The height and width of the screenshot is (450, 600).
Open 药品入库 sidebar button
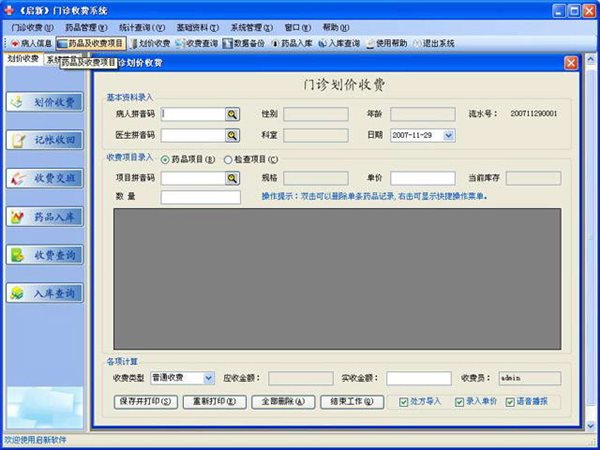pos(45,217)
